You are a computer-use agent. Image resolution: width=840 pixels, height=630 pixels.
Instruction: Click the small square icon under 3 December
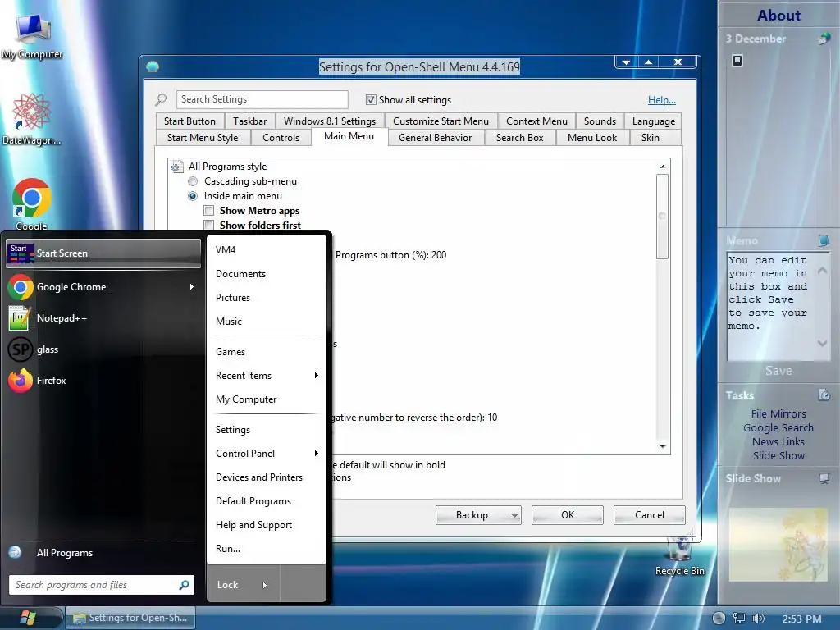[x=737, y=61]
